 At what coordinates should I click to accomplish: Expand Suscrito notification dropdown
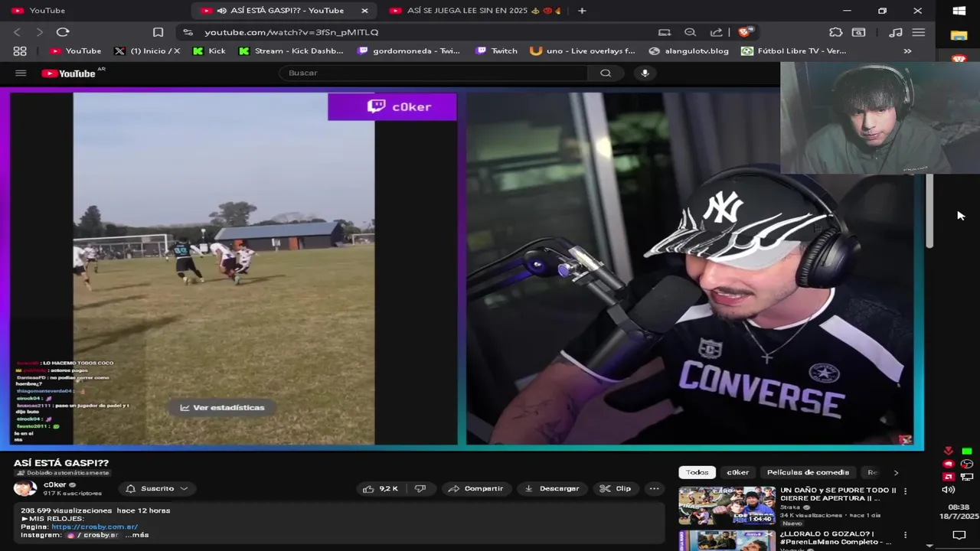coord(157,488)
